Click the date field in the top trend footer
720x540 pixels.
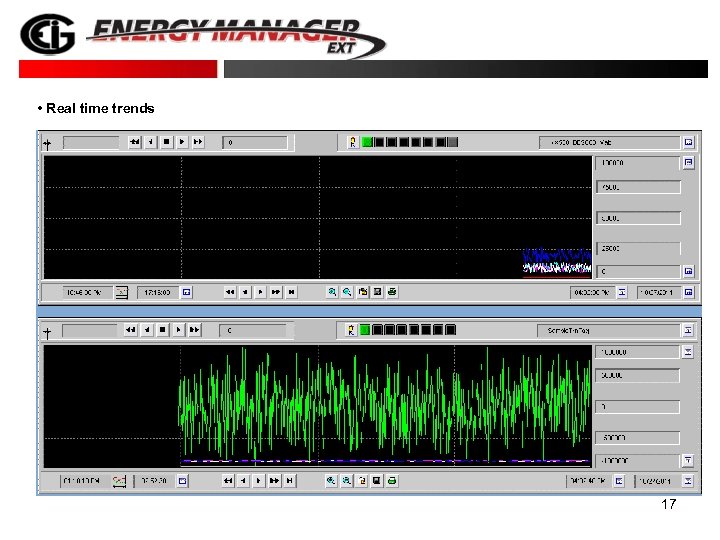[658, 292]
